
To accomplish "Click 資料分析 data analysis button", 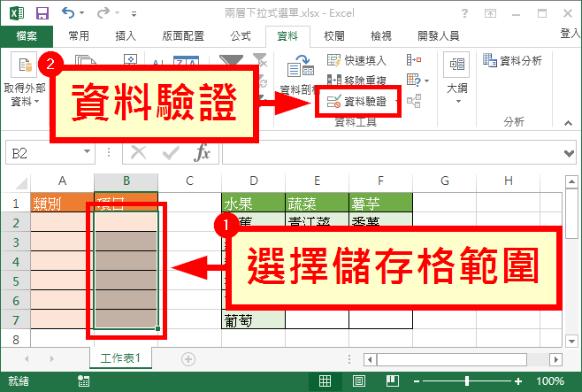I will click(x=512, y=60).
